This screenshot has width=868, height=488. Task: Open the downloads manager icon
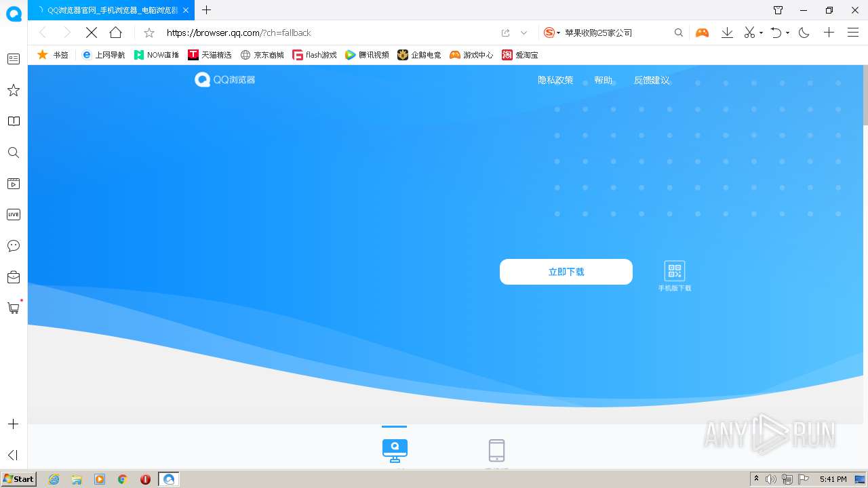click(x=727, y=33)
